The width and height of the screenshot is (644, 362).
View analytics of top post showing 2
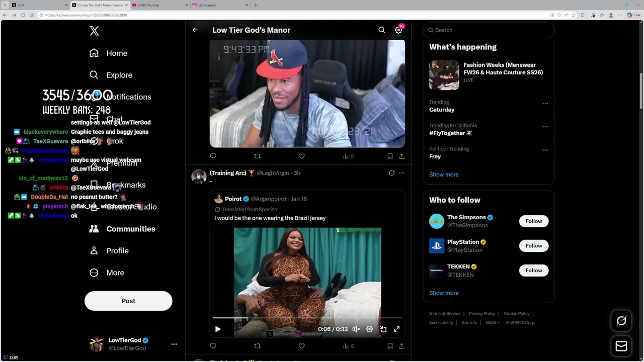pos(348,156)
